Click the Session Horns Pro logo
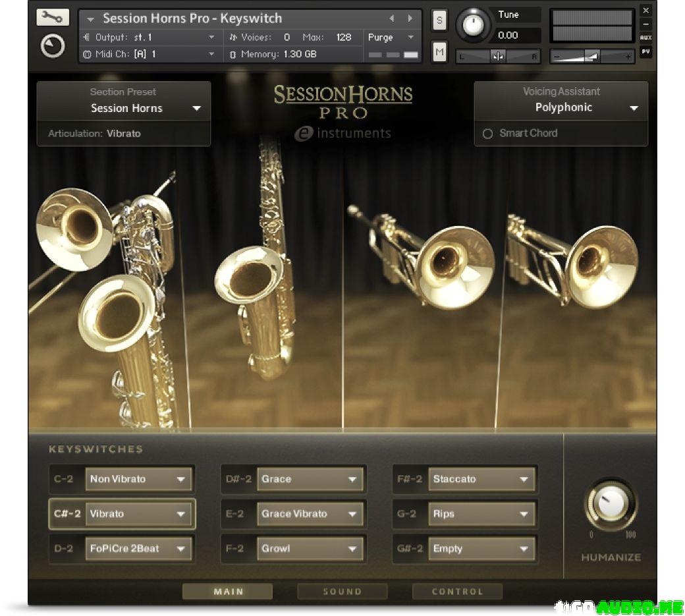The height and width of the screenshot is (616, 685). 343,102
